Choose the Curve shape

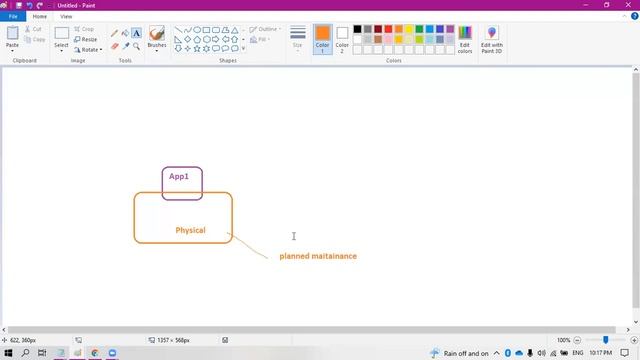[x=188, y=30]
